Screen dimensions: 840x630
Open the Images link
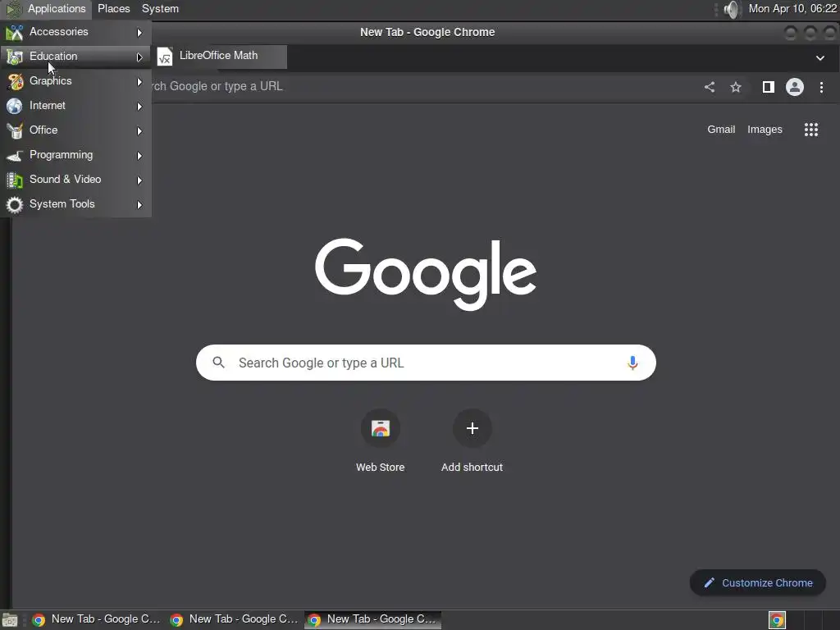click(765, 130)
